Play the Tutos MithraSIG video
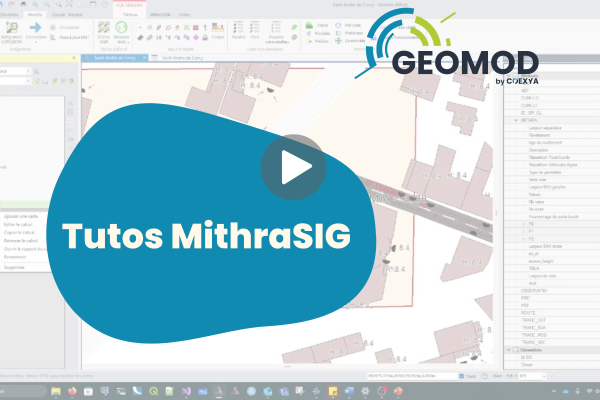Viewport: 600px width, 400px height. (x=293, y=167)
